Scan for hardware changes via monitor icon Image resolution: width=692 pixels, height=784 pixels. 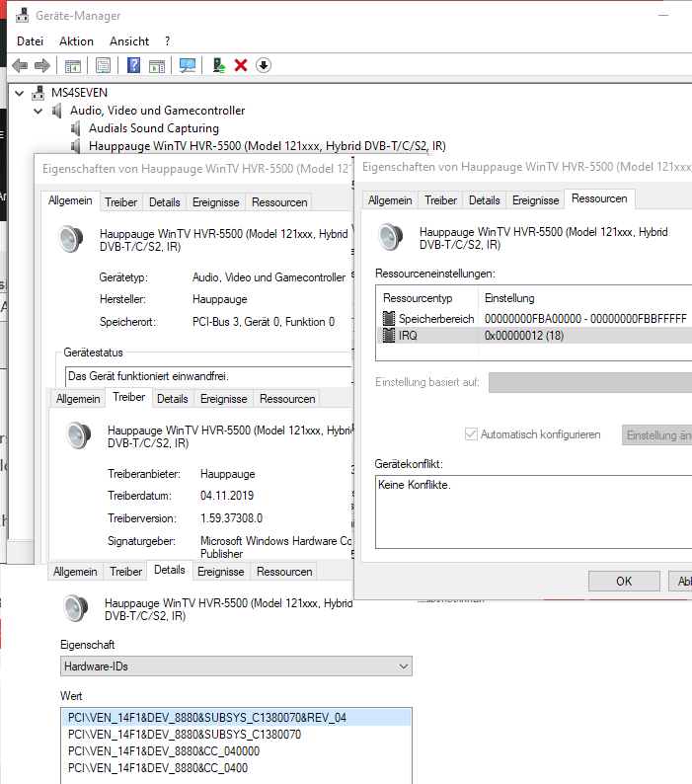tap(188, 65)
